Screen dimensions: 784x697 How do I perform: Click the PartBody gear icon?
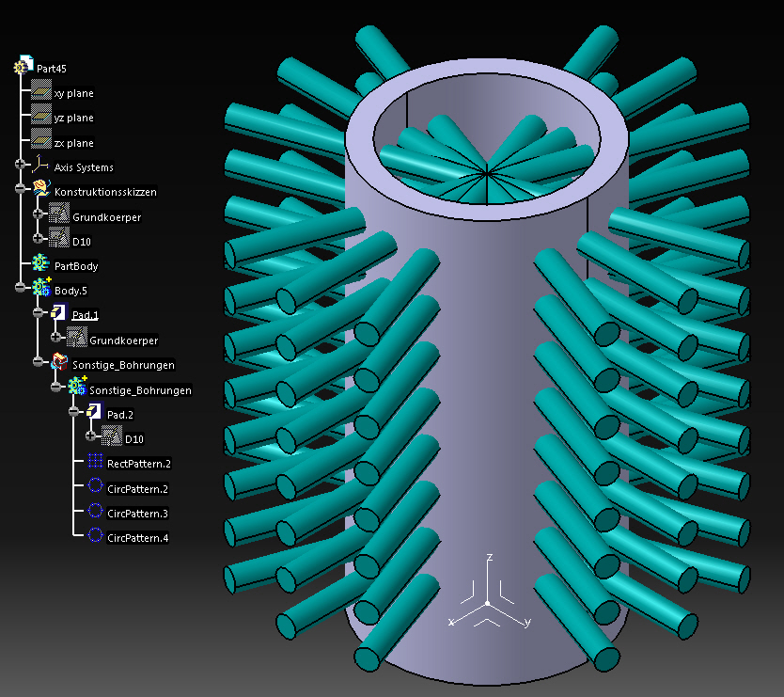(x=40, y=262)
